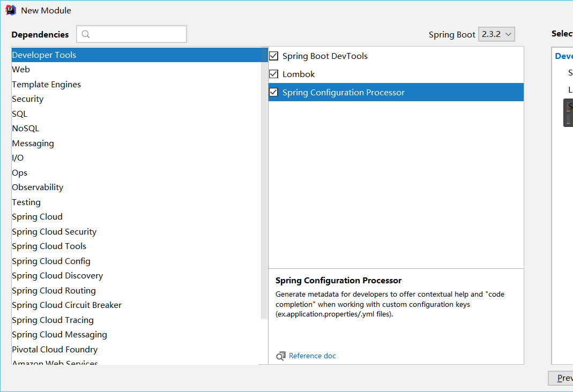Click the Spring Configuration Processor description heading
The width and height of the screenshot is (573, 392).
point(338,280)
